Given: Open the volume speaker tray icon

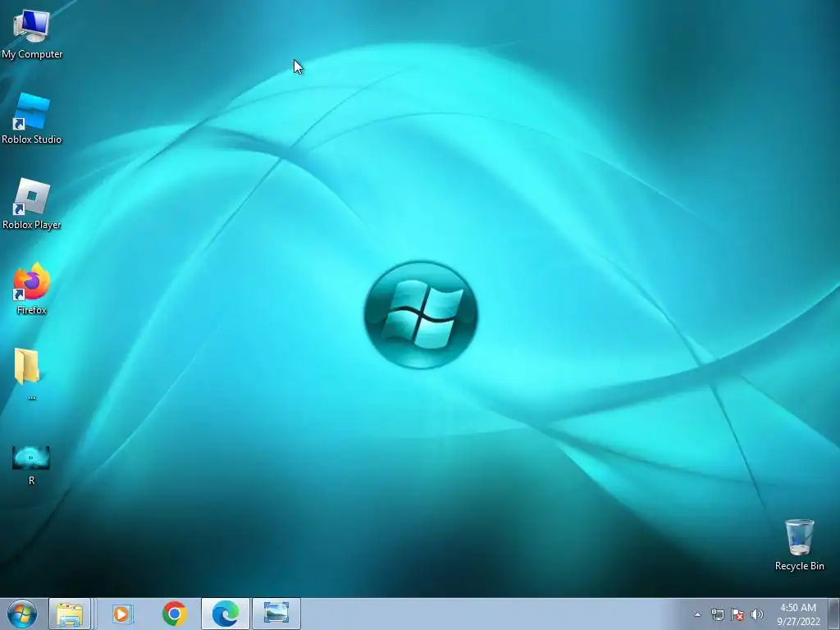Looking at the screenshot, I should [757, 614].
